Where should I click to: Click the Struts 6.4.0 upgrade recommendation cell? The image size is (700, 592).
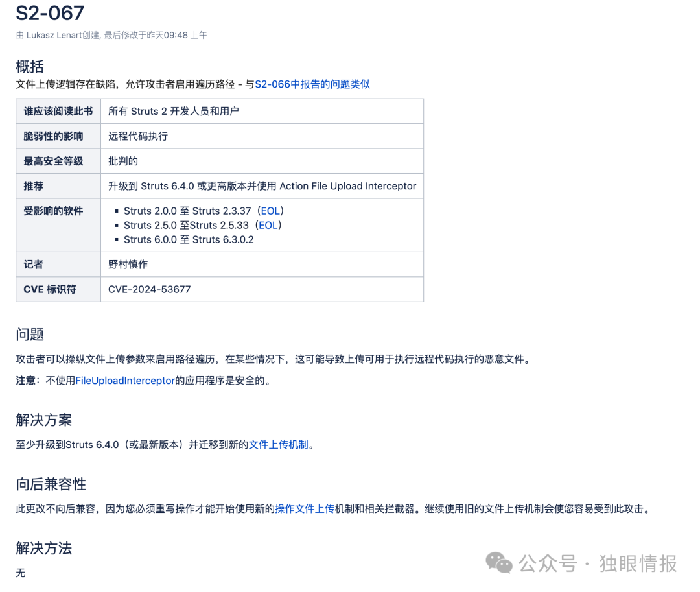tap(262, 186)
